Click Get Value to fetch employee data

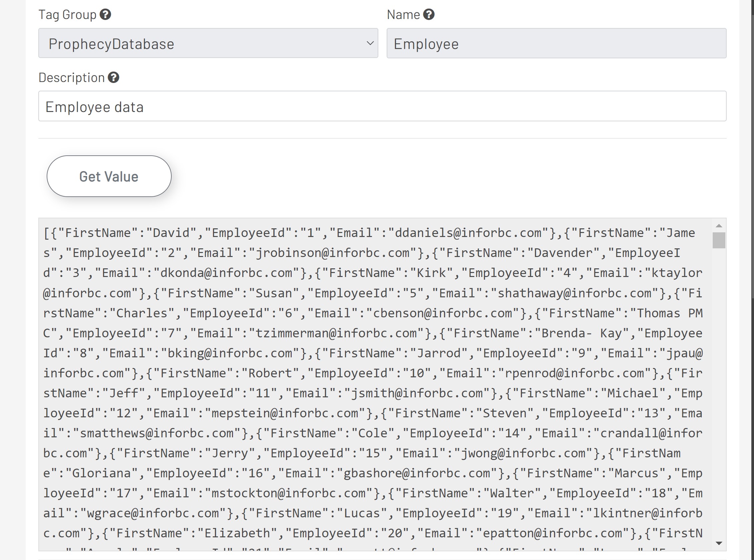[x=109, y=176]
